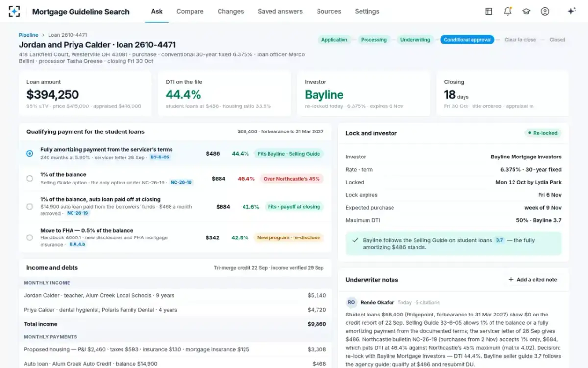Click the Fits Bayline · Selling Guide badge
This screenshot has width=588, height=368.
(x=289, y=154)
